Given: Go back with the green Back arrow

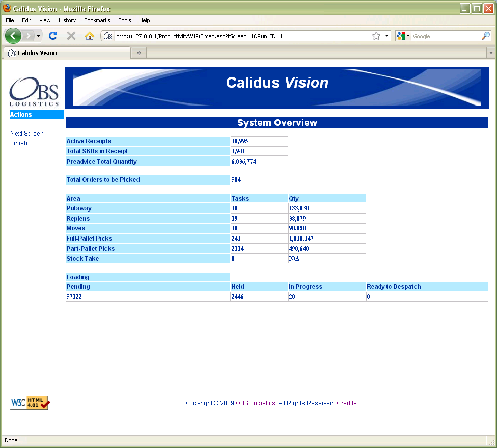Looking at the screenshot, I should [13, 36].
